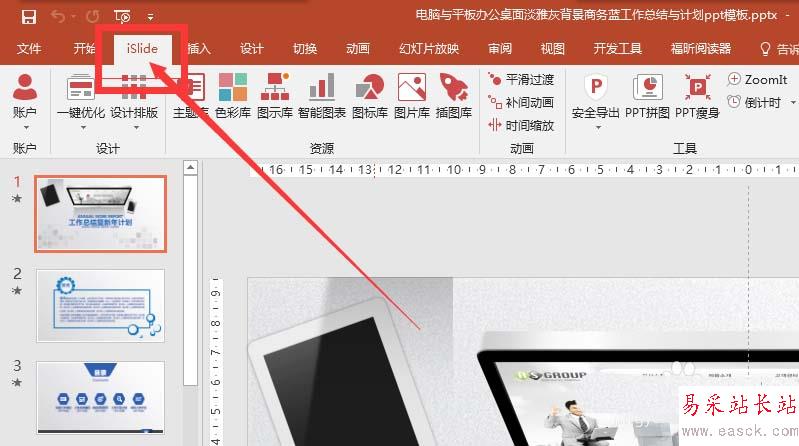Click the lightbulb Tell Me icon

(x=765, y=49)
